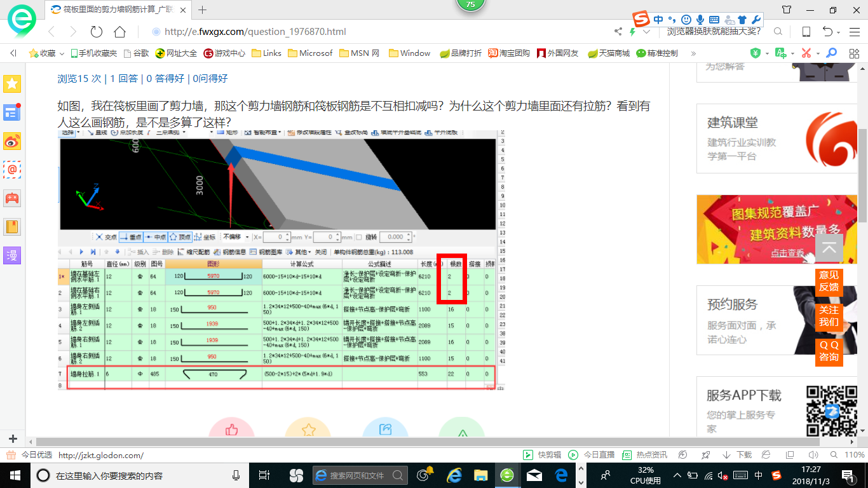Open the 淘宝团购 bookmark

click(x=509, y=53)
